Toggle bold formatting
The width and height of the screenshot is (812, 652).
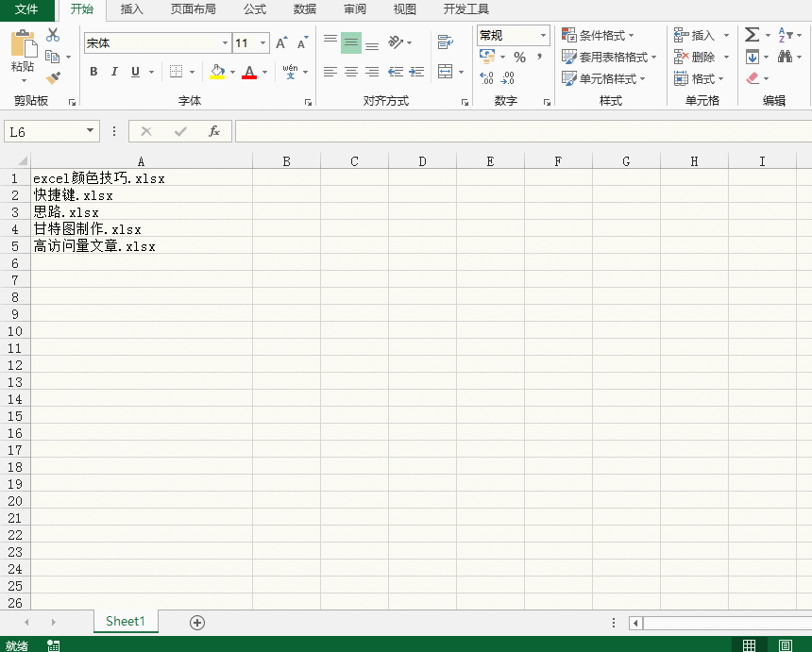[x=93, y=72]
